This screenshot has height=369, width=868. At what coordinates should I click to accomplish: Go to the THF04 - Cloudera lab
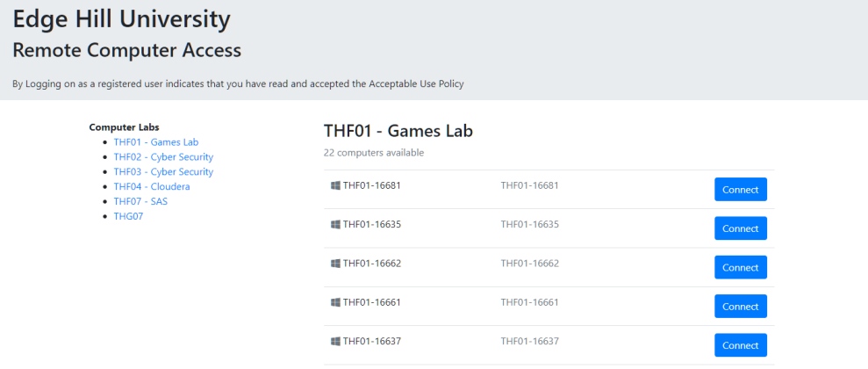pos(152,187)
